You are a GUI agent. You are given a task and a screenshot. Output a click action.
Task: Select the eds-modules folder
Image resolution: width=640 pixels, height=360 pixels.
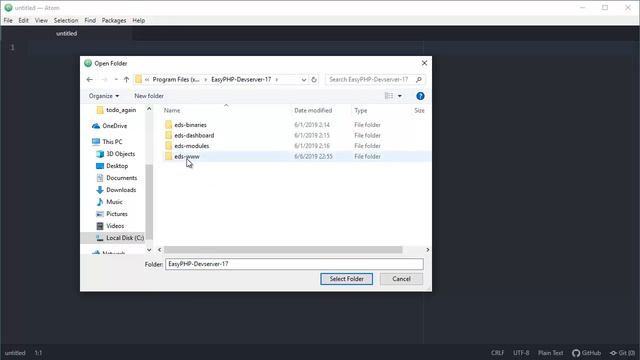[x=191, y=146]
